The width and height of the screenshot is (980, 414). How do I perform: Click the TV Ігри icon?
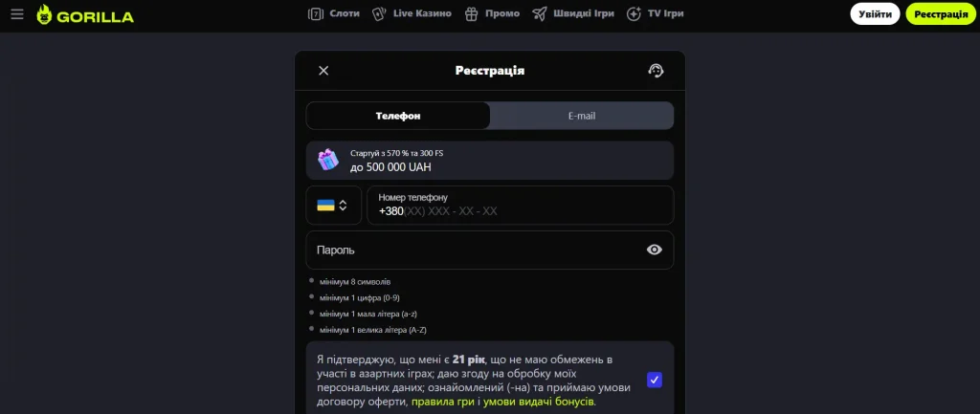634,14
